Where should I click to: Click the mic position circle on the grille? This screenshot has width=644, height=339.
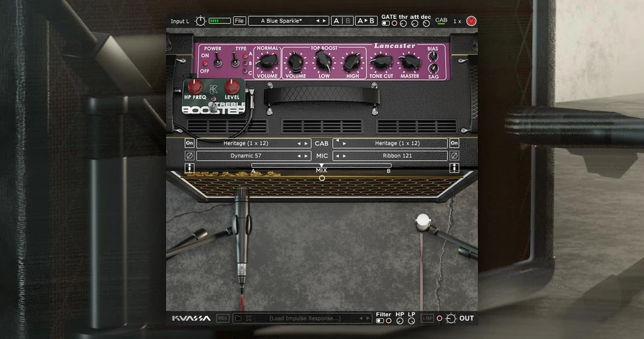pyautogui.click(x=322, y=178)
